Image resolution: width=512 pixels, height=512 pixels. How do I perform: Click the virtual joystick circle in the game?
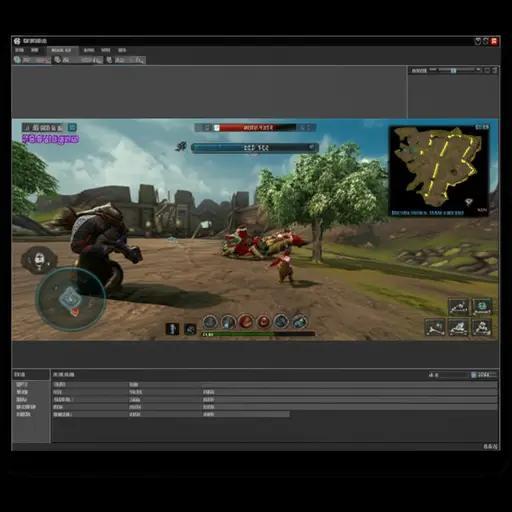tap(71, 299)
